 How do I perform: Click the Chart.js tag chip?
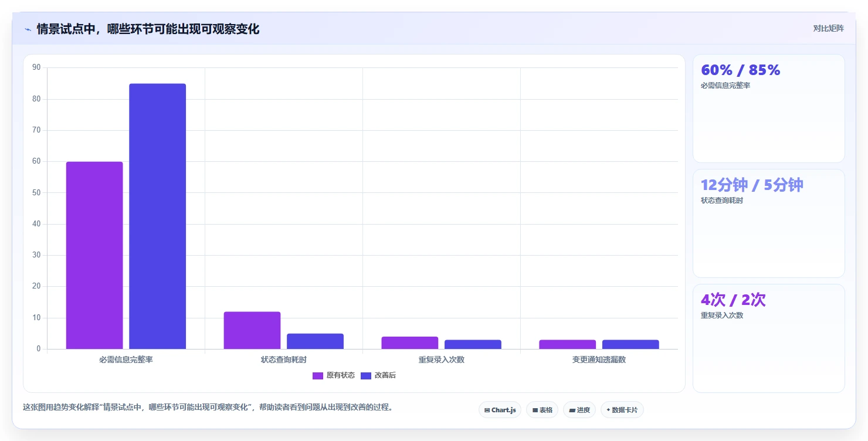(x=500, y=410)
